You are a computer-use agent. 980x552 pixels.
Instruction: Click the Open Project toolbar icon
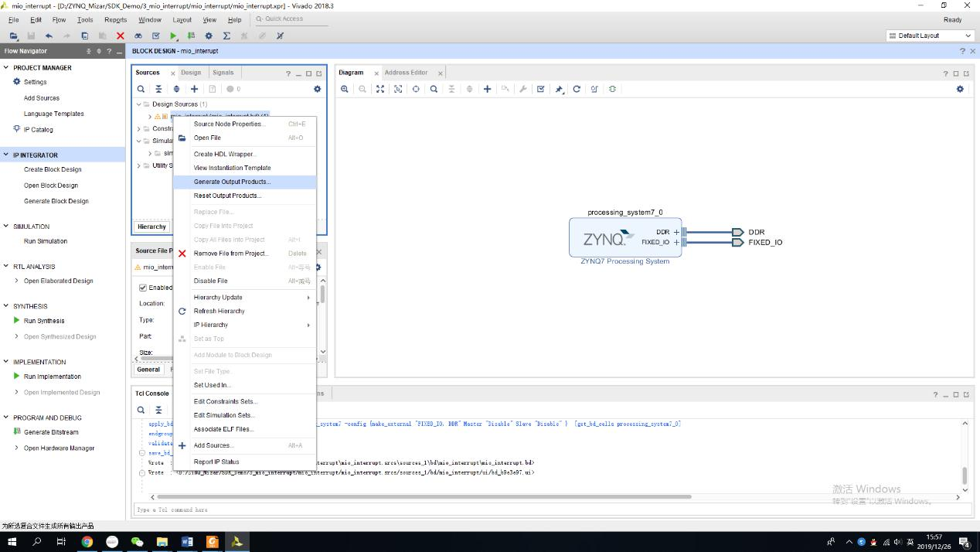[x=13, y=36]
